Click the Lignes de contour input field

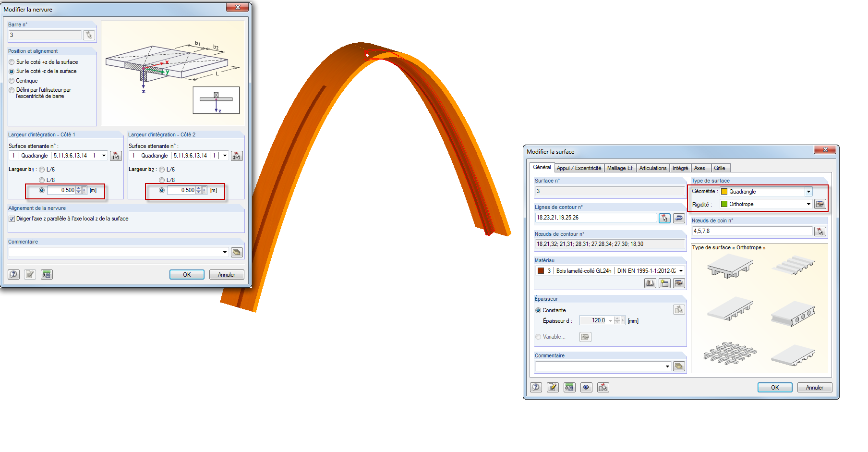596,218
